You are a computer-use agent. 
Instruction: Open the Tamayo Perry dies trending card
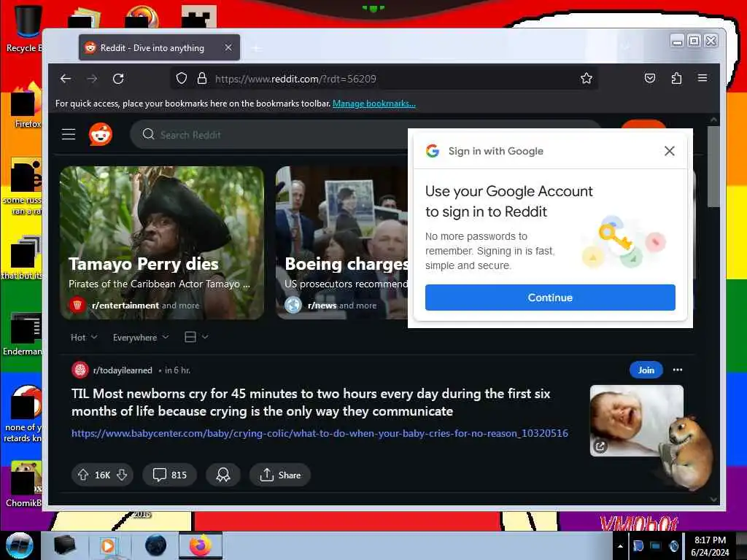point(162,243)
